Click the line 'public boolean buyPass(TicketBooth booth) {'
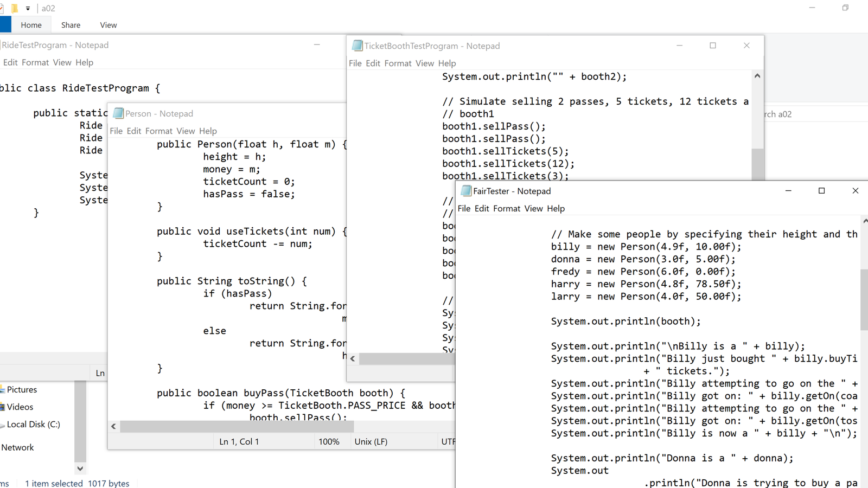 tap(281, 393)
